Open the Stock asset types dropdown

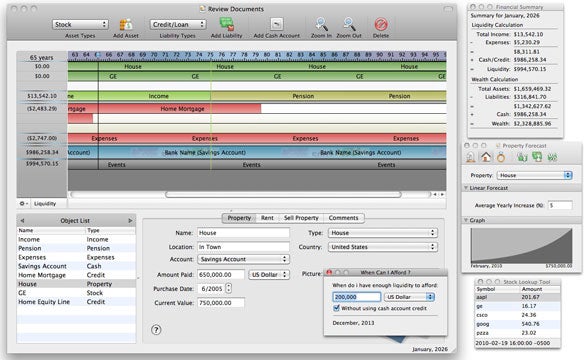click(80, 24)
